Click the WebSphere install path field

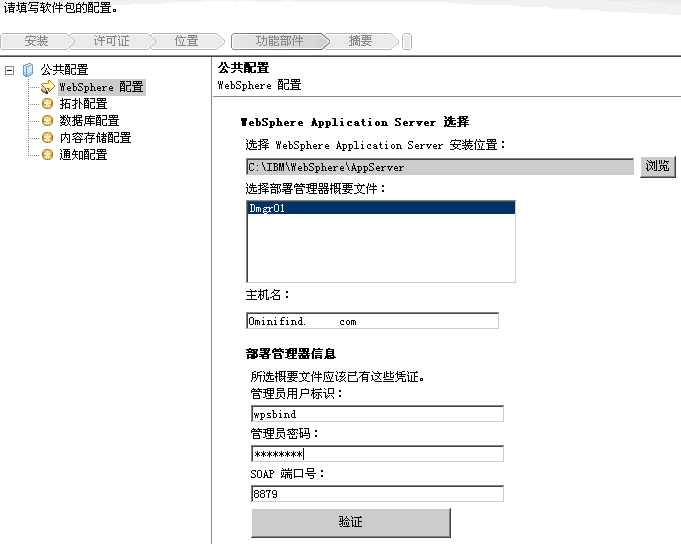pyautogui.click(x=440, y=167)
